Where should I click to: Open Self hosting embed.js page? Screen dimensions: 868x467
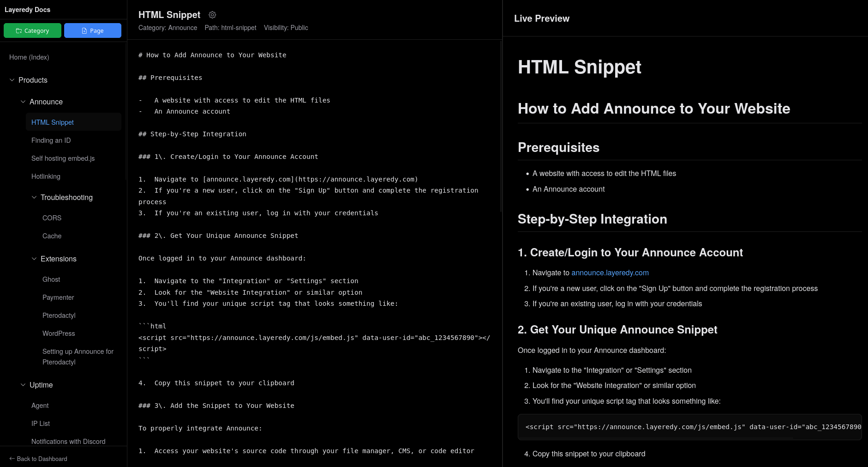tap(63, 158)
